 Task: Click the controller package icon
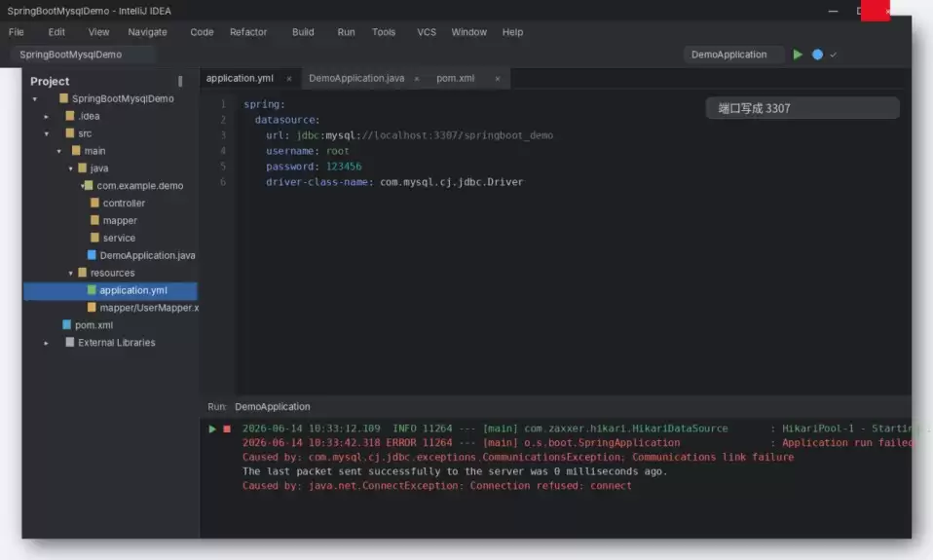(94, 203)
